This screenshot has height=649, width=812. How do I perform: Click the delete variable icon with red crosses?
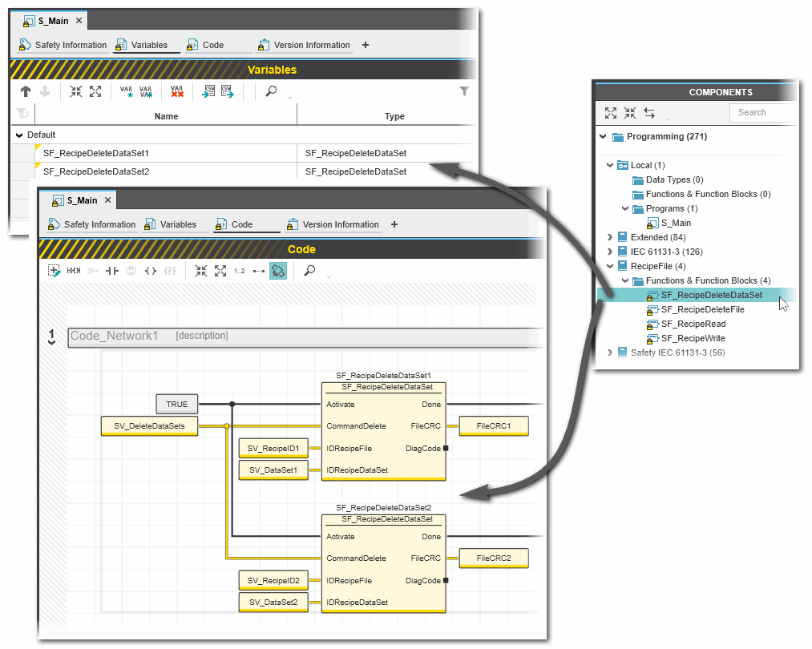177,91
